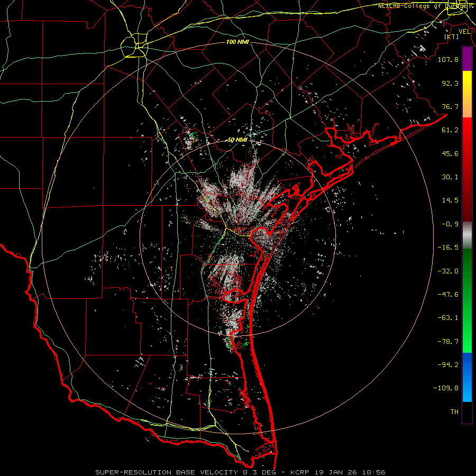Click the yellow-orange segment of color bar
476x476 pixels.
(467, 94)
